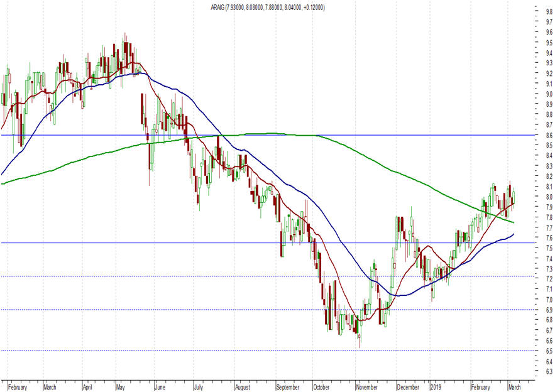This screenshot has width=555, height=392.
Task: Click the 2019 year label
Action: [x=436, y=387]
